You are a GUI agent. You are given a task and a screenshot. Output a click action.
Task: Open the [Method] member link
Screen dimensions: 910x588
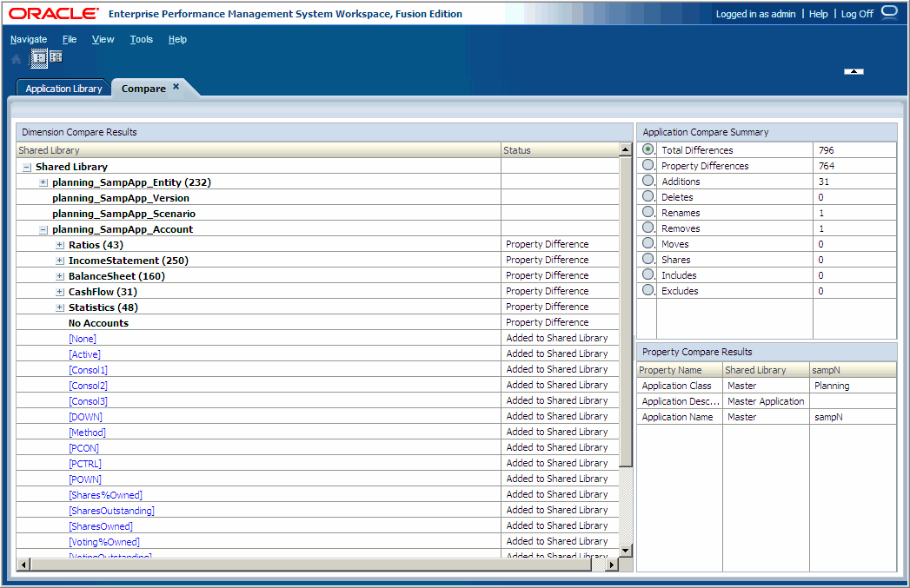coord(87,433)
